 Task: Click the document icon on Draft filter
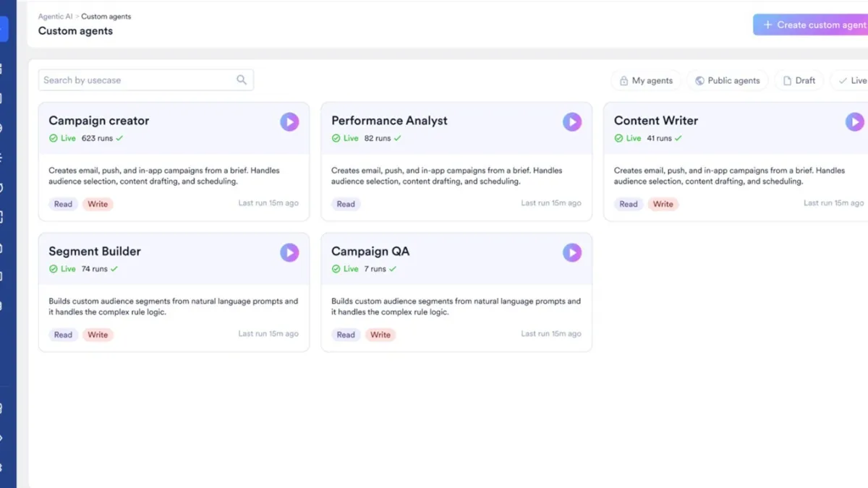pos(787,81)
